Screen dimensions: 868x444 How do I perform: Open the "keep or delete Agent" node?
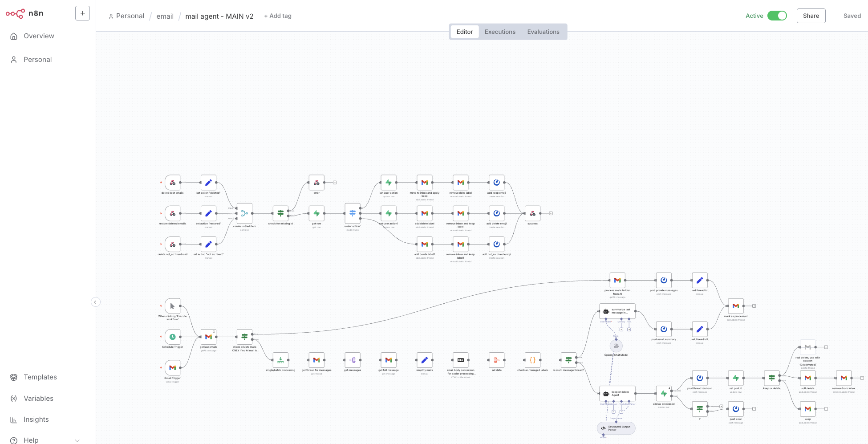coord(617,394)
